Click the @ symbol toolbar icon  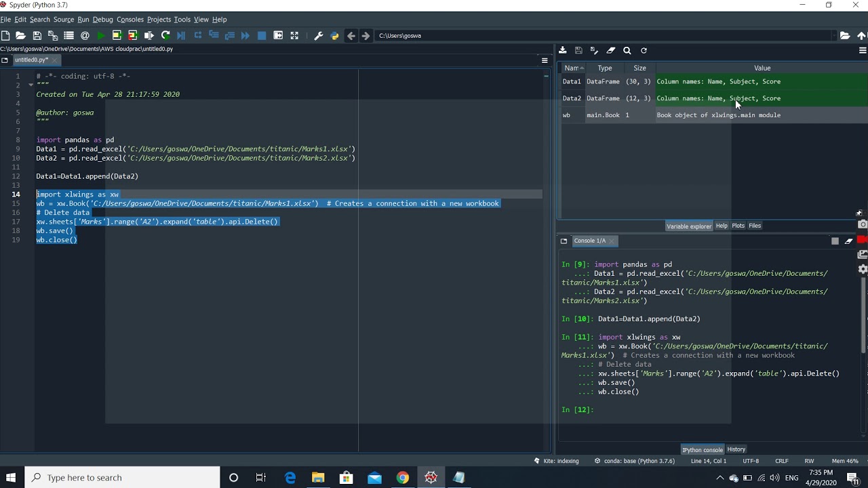[x=85, y=35]
